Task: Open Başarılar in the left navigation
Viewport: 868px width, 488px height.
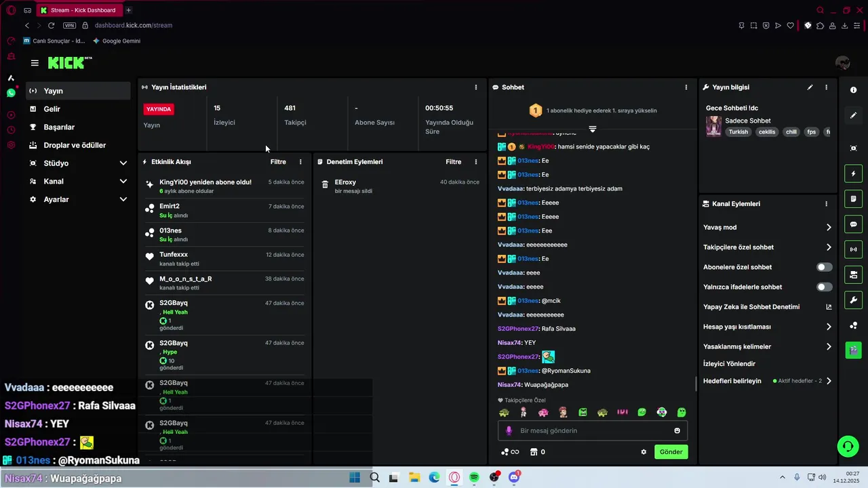Action: tap(78, 127)
